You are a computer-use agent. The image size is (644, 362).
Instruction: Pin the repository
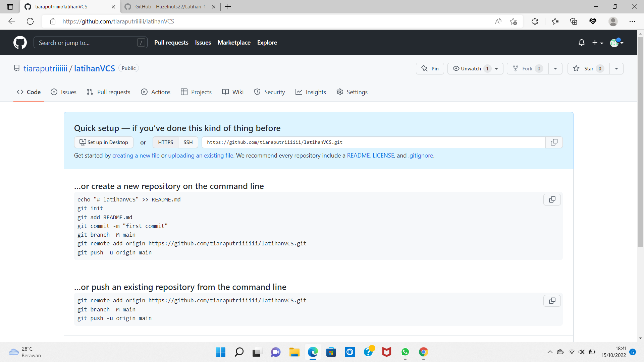430,68
